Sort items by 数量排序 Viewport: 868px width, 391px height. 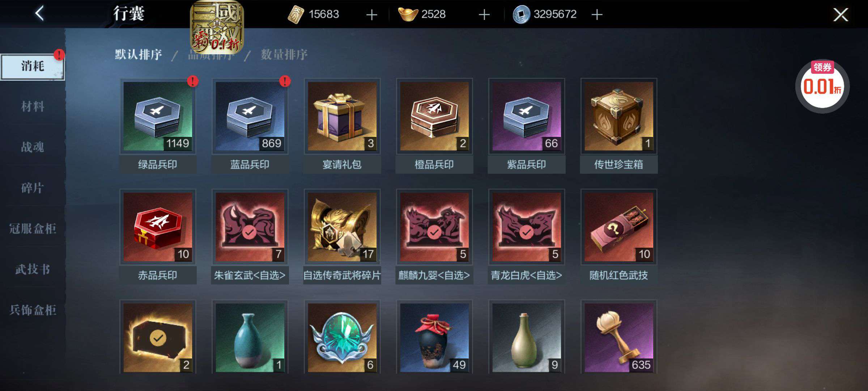click(284, 55)
